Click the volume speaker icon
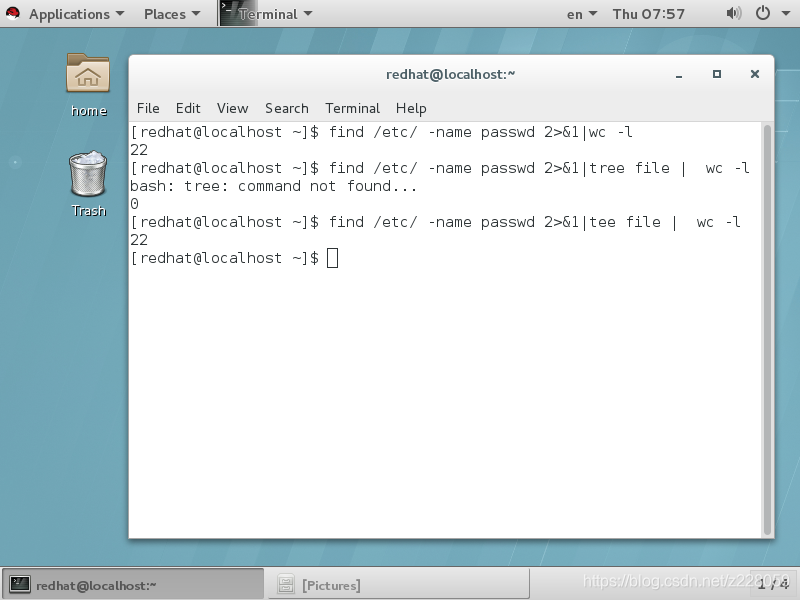Image resolution: width=800 pixels, height=600 pixels. tap(734, 13)
